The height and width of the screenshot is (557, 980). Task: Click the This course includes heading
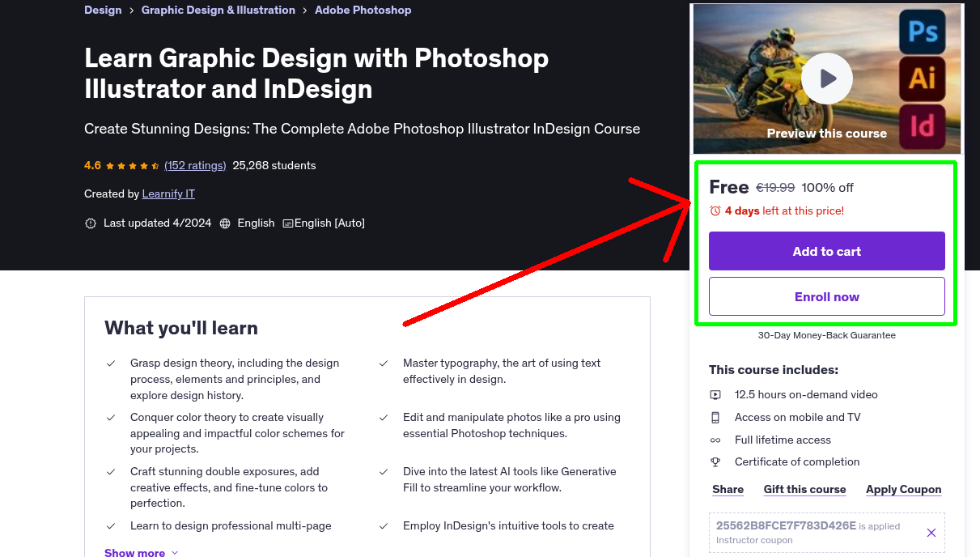774,370
